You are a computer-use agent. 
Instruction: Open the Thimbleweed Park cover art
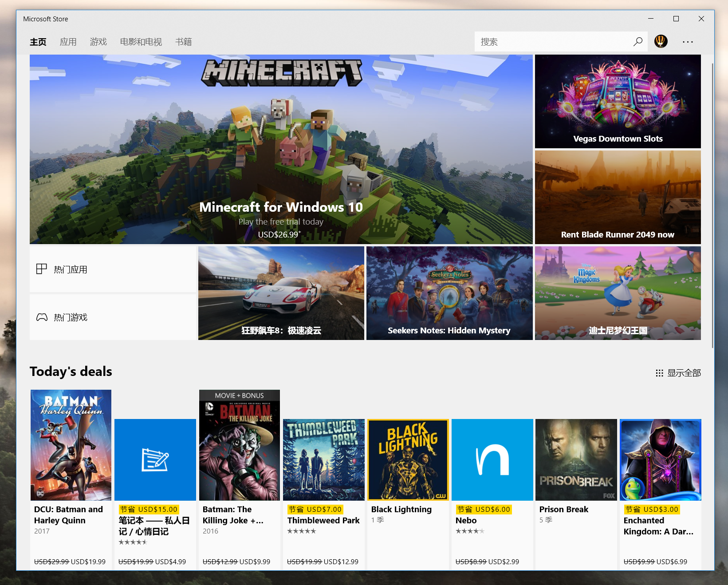324,460
